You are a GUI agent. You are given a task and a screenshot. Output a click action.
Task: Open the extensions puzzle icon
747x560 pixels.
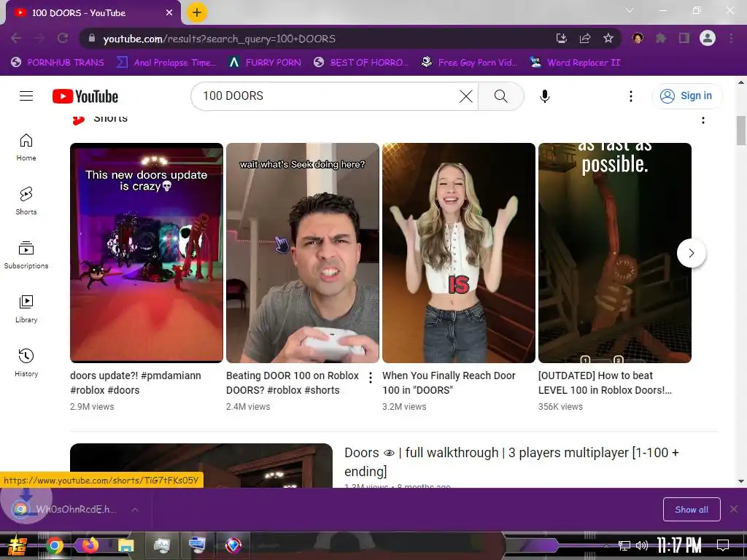(x=661, y=38)
